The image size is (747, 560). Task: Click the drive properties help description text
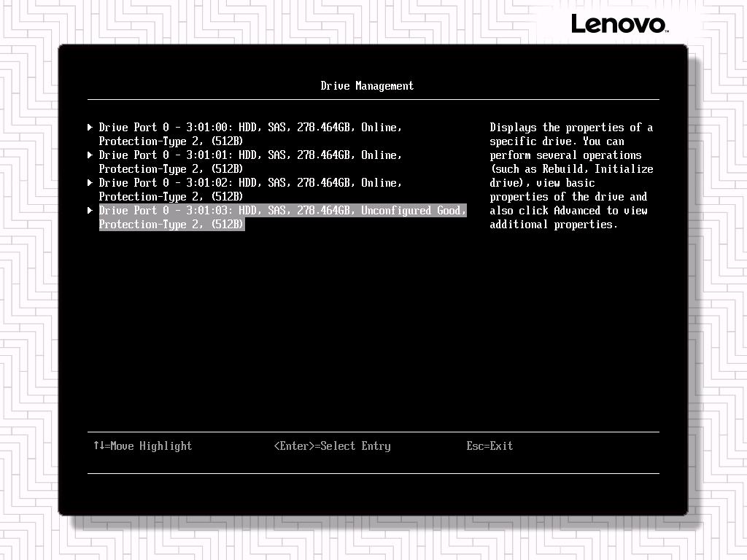coord(571,176)
